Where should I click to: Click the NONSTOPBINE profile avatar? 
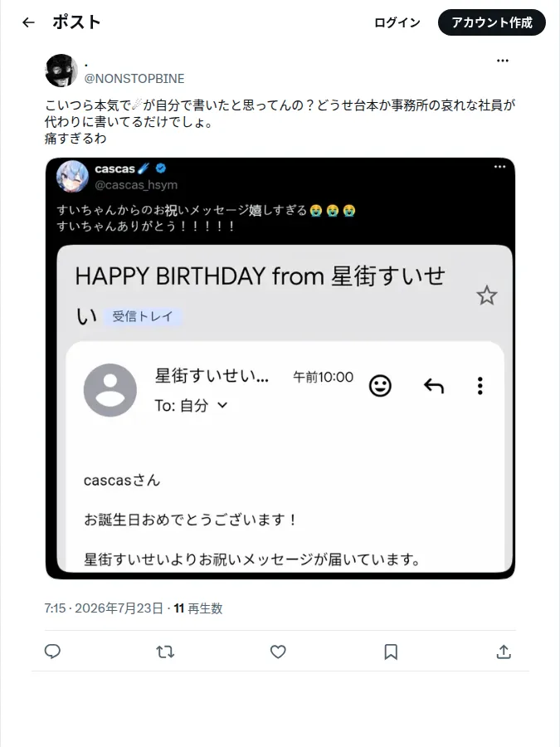click(x=61, y=70)
